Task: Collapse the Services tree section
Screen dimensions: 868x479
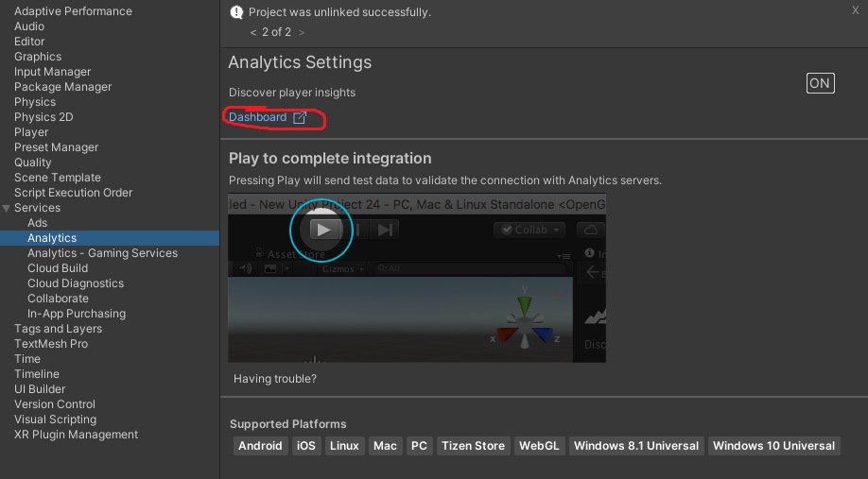Action: [6, 209]
